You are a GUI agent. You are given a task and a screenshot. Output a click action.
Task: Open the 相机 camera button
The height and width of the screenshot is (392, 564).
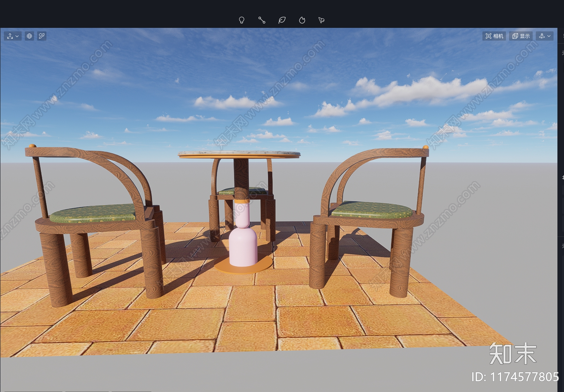pyautogui.click(x=494, y=36)
